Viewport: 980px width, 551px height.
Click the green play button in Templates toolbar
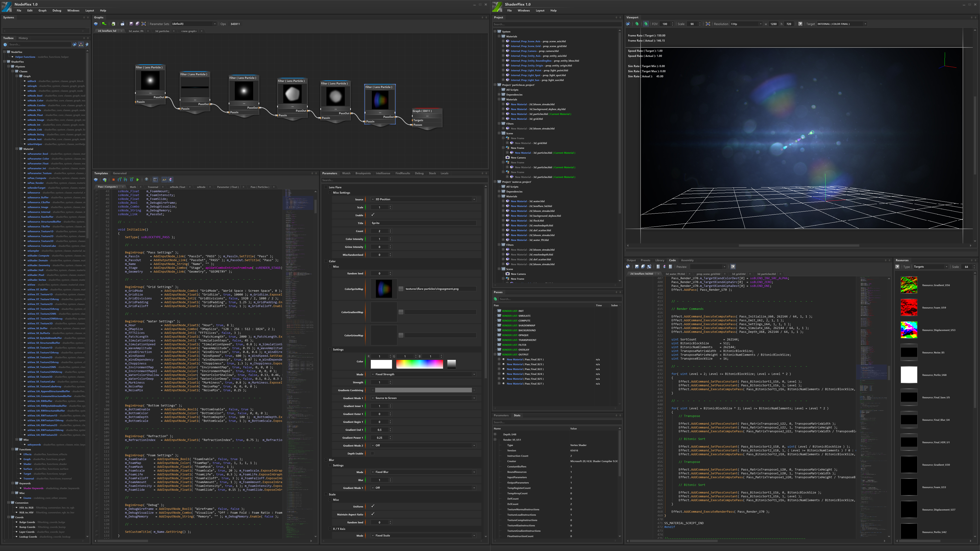point(138,180)
